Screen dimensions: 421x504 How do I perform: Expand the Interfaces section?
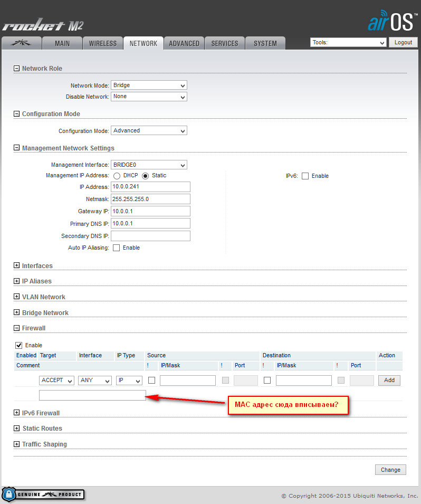[16, 265]
